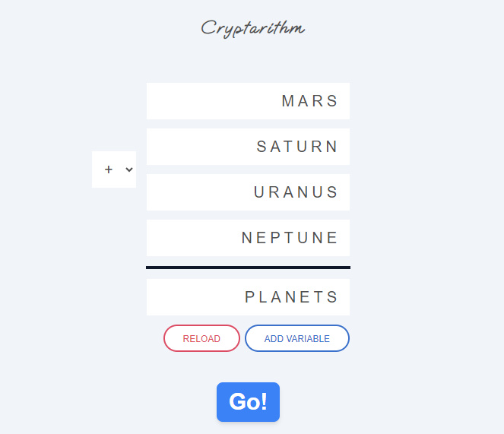
Task: Open the plus operator dropdown
Action: (x=114, y=169)
